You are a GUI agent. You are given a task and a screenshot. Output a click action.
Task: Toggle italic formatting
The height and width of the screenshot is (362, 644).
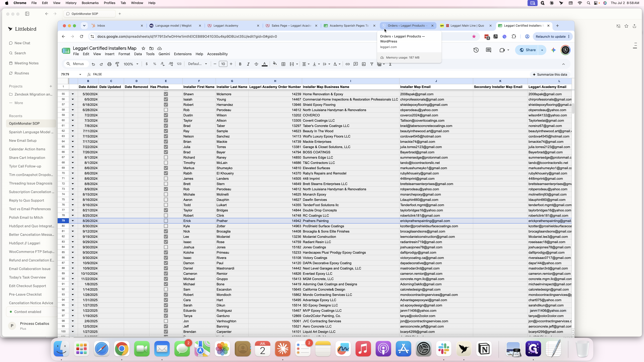click(x=248, y=64)
